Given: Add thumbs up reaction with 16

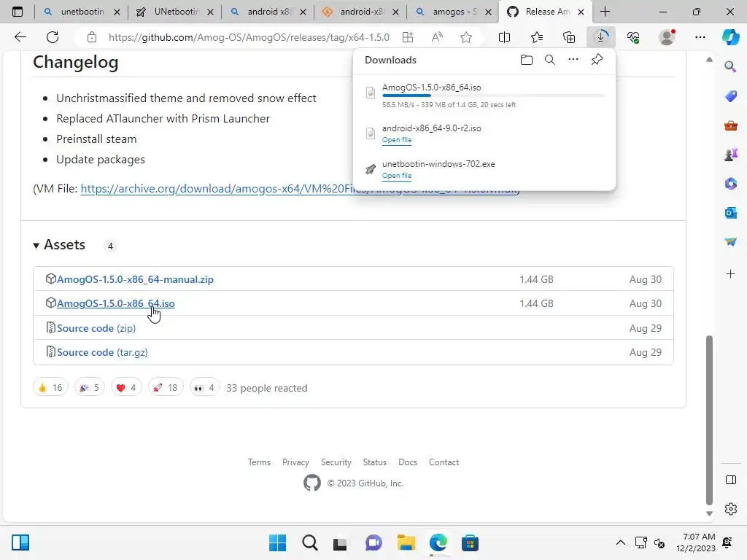Looking at the screenshot, I should point(50,388).
